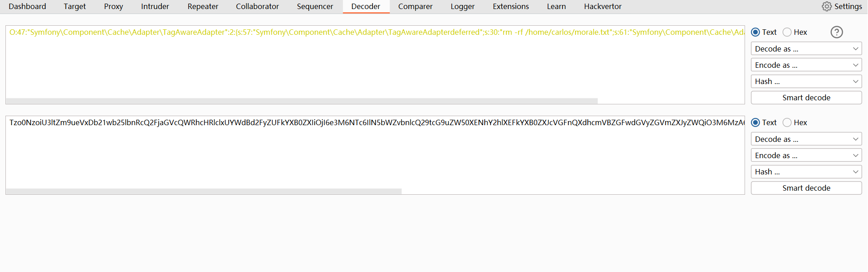
Task: Open Settings via the gear icon
Action: pyautogui.click(x=826, y=6)
